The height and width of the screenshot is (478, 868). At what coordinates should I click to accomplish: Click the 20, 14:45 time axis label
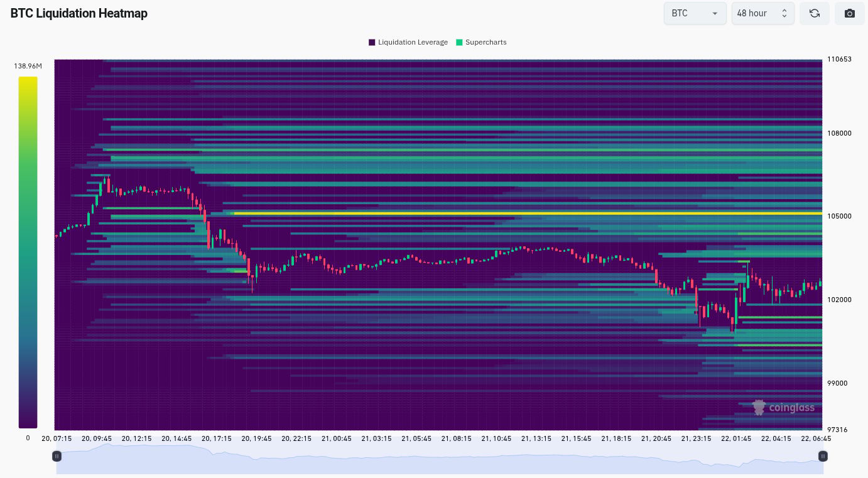point(177,438)
